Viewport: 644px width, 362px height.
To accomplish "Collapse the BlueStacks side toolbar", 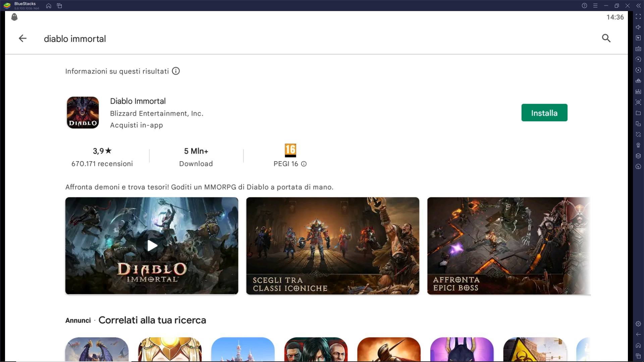I will pos(638,6).
